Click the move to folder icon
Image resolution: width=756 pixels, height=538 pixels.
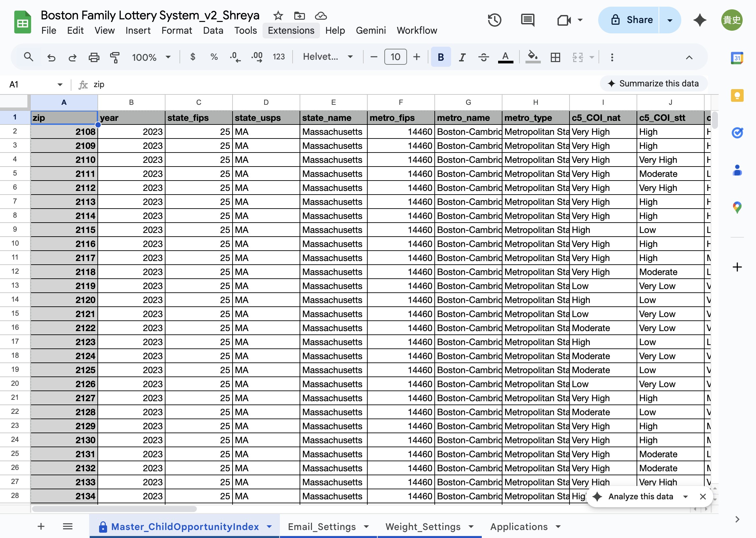point(299,16)
